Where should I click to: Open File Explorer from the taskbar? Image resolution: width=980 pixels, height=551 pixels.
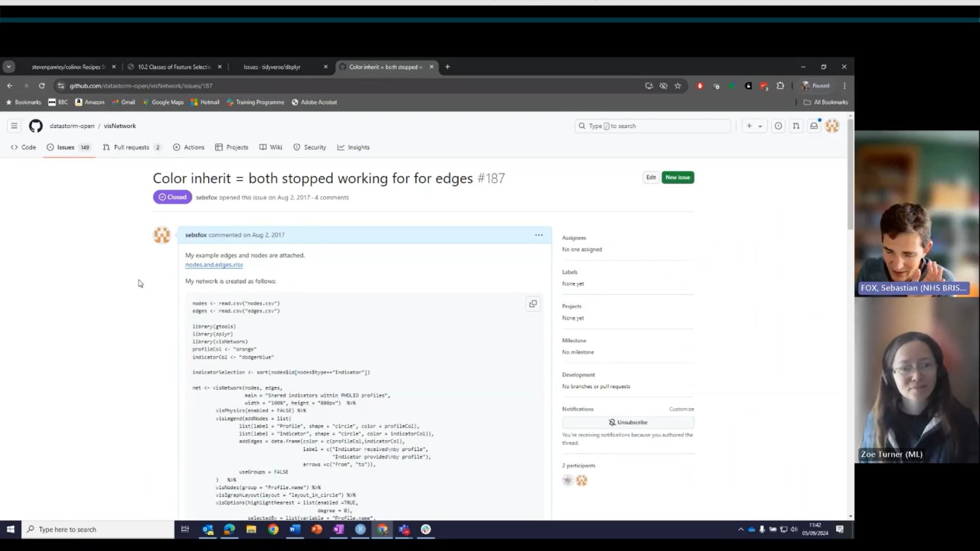251,530
